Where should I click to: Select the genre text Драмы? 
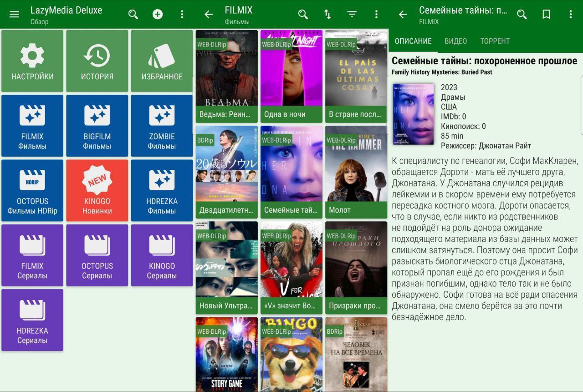click(x=453, y=97)
